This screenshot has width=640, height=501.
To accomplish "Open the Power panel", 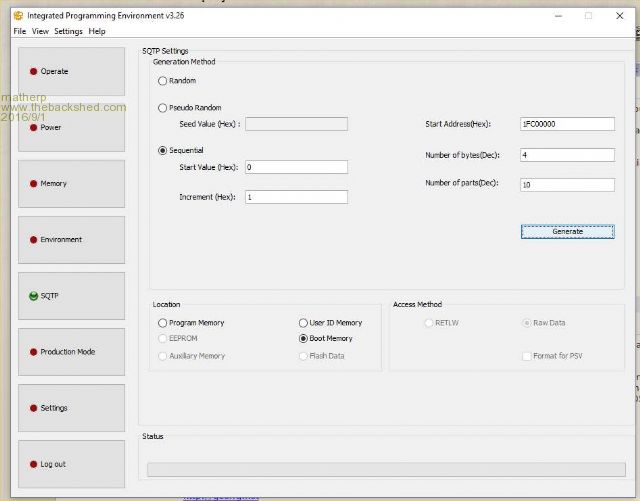I will tap(71, 128).
